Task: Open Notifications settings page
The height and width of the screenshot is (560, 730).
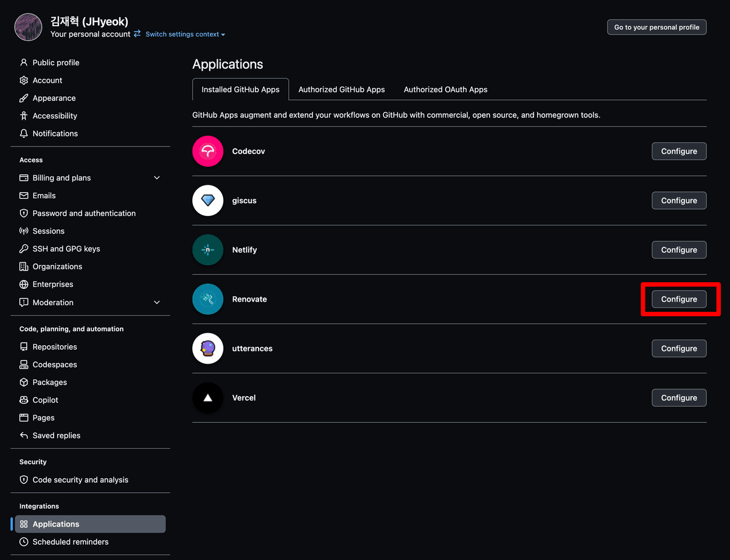Action: (x=55, y=134)
